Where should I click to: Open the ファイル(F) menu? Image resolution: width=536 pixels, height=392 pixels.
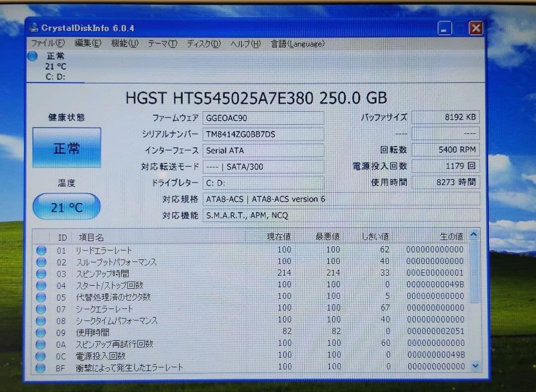point(48,43)
